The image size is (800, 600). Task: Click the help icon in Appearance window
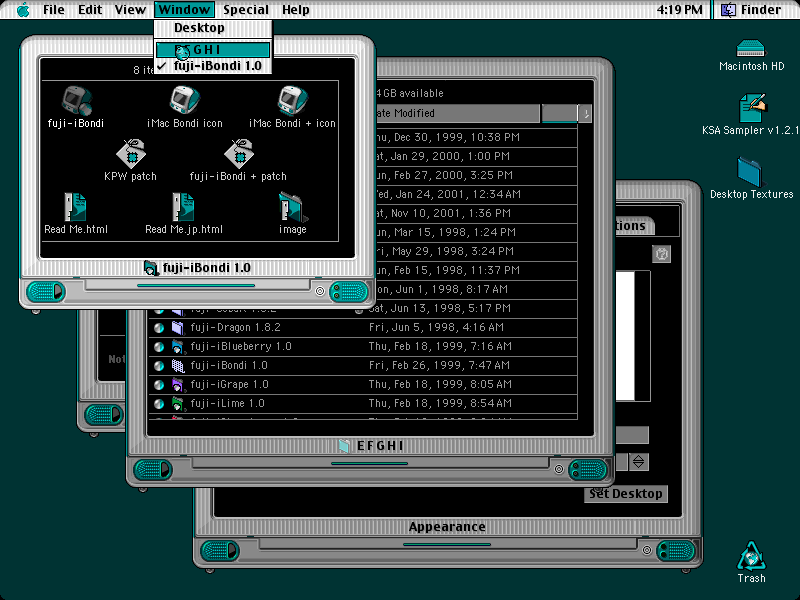661,254
